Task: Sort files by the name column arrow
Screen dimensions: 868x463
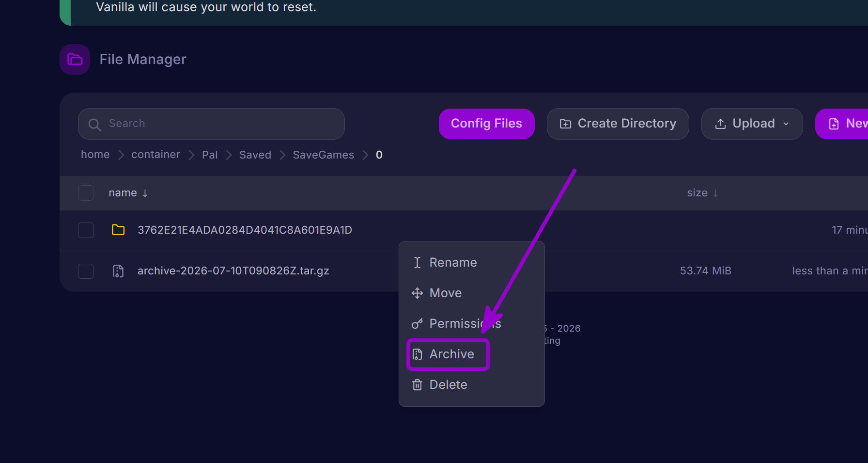Action: 145,193
